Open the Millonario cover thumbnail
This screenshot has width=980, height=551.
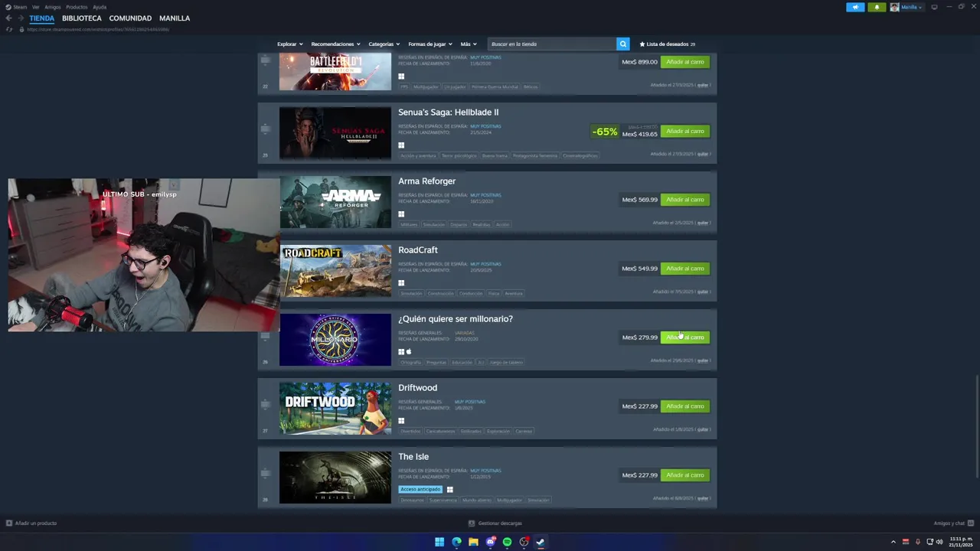[335, 340]
